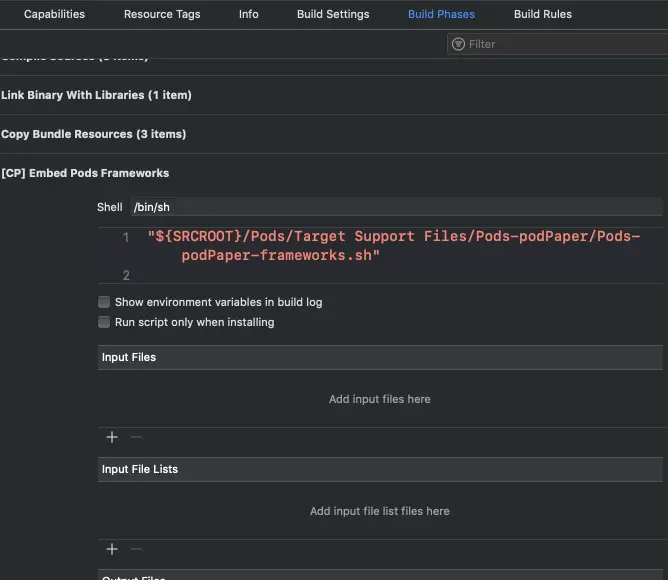This screenshot has height=580, width=668.
Task: Click the "Add input files here" placeholder
Action: [x=380, y=399]
